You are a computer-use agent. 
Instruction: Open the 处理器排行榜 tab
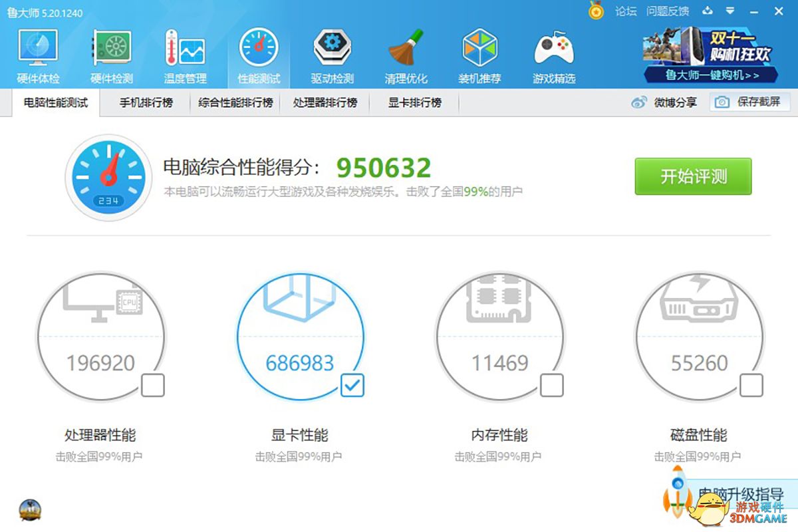tap(325, 102)
